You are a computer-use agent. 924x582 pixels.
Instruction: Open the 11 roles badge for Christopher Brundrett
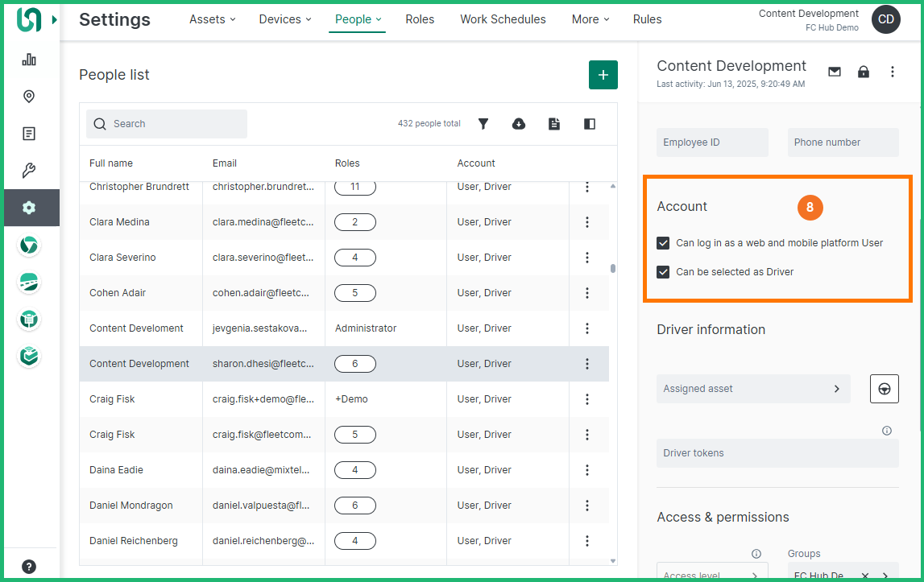point(355,188)
